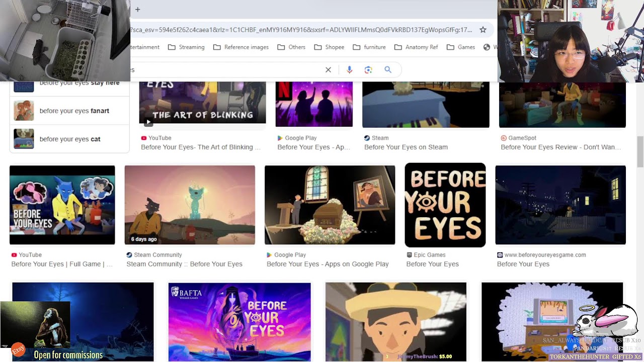Click Steam source icon above 'Before Your Eyes on Steam'
644x362 pixels.
tap(367, 138)
